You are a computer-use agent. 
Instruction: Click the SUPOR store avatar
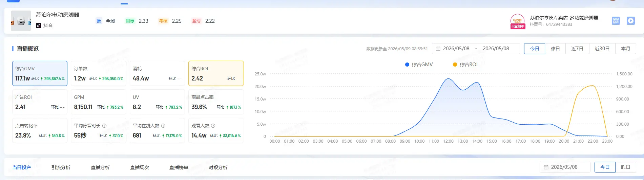coord(518,21)
